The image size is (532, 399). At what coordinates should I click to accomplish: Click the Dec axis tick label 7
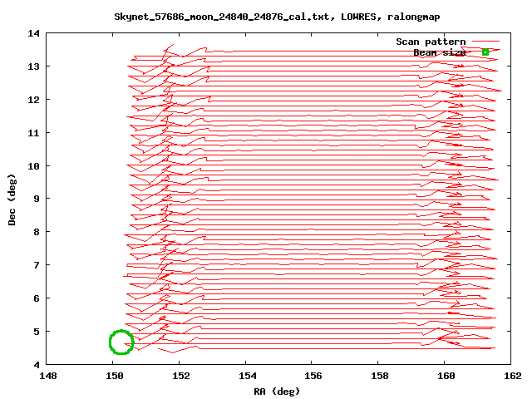tap(37, 264)
